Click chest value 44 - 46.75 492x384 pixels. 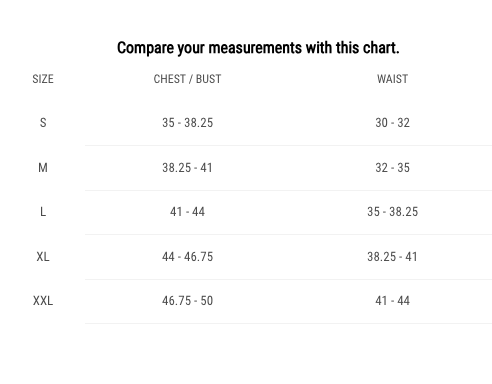187,257
